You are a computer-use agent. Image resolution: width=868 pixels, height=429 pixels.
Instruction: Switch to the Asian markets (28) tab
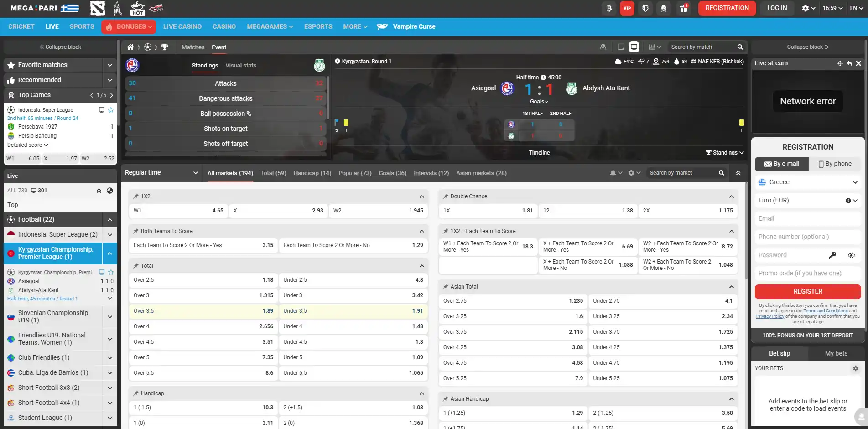pyautogui.click(x=481, y=173)
